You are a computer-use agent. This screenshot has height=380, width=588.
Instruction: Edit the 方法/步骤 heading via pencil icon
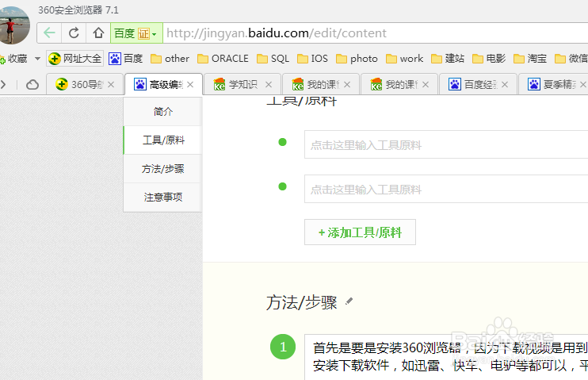tap(349, 301)
